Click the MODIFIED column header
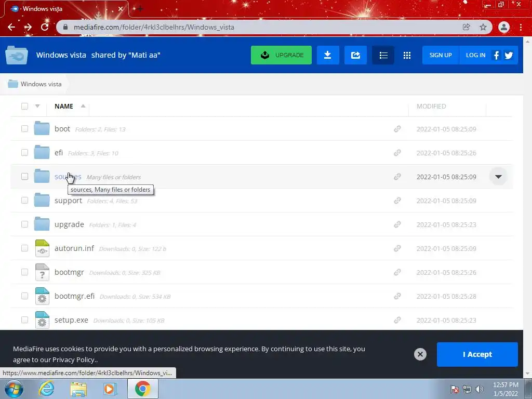 point(431,106)
